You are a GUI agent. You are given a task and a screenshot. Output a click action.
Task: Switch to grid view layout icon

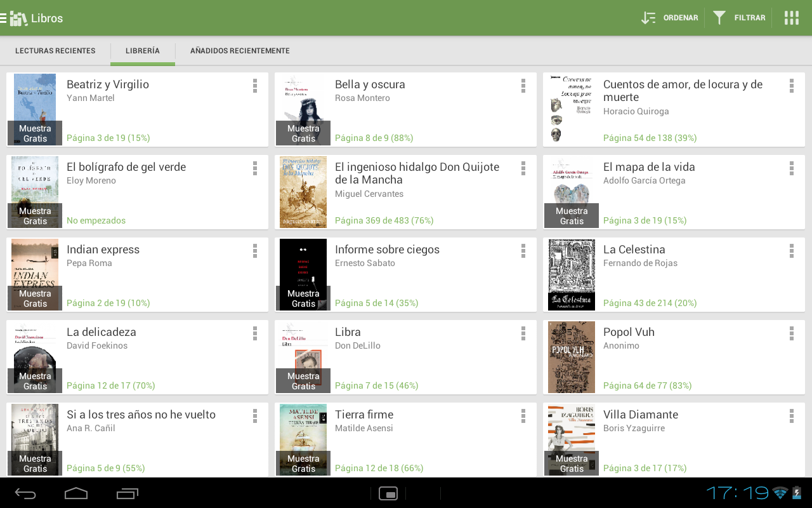pos(791,18)
